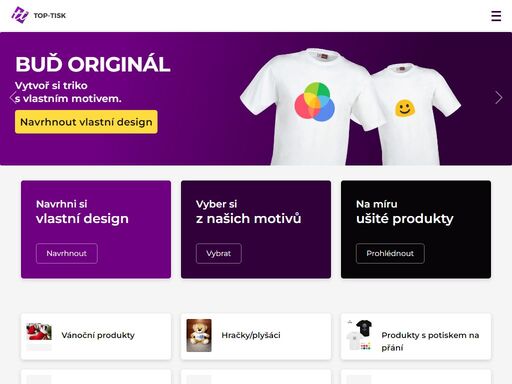Click the 'Navrhni si vlastní design' card heading
Viewport: 512px width, 384px height.
pyautogui.click(x=82, y=212)
